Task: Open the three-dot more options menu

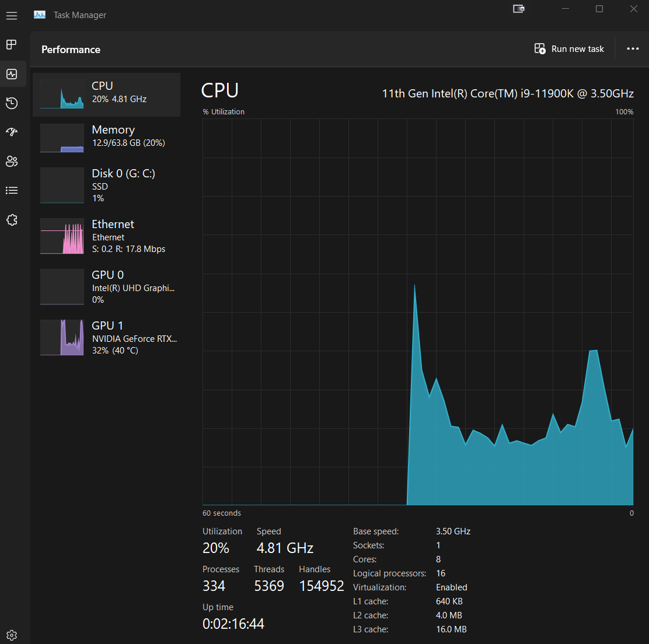Action: coord(633,49)
